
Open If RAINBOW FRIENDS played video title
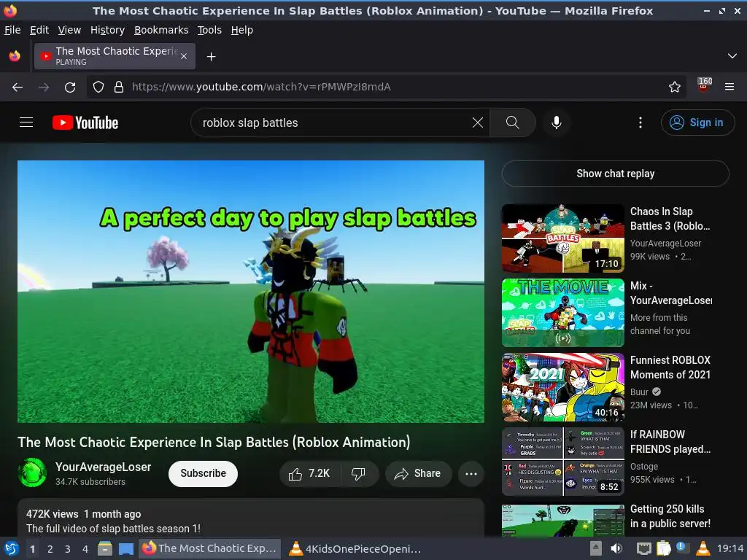point(670,441)
